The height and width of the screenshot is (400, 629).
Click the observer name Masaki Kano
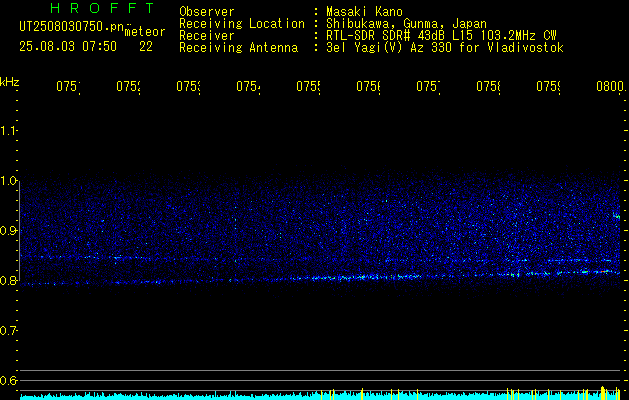(x=364, y=12)
